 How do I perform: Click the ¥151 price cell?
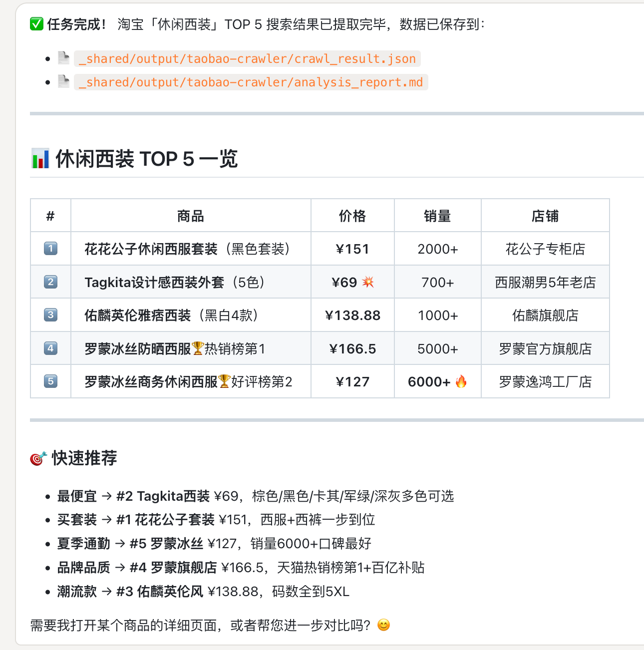(352, 249)
